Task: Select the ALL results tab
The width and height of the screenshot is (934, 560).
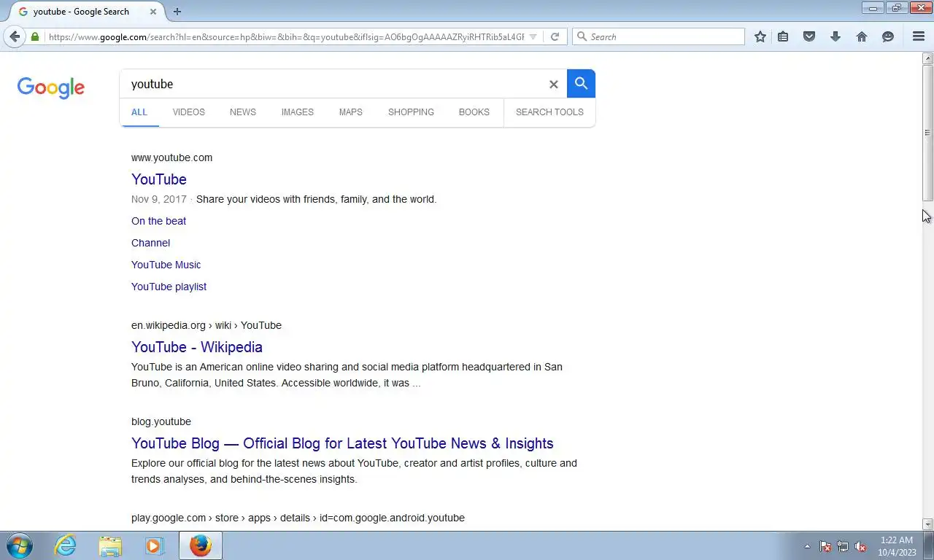Action: click(x=139, y=112)
